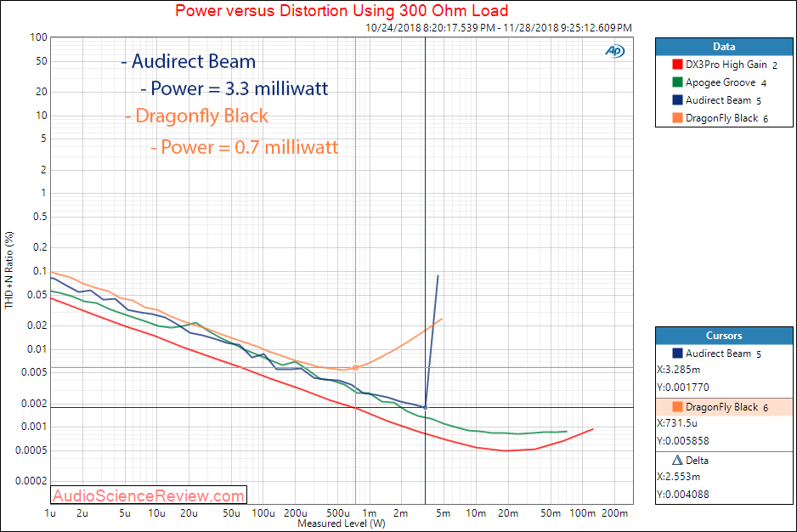This screenshot has width=797, height=532.
Task: Click the AP logo in the graph corner
Action: coord(614,51)
